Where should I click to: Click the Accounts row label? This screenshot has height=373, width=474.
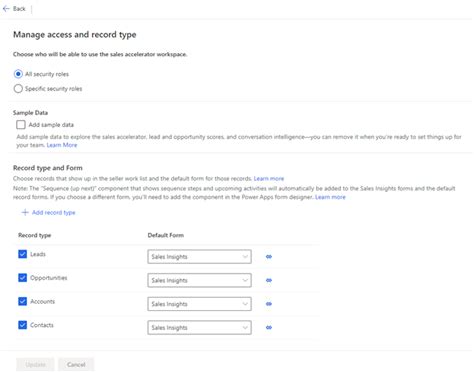42,301
